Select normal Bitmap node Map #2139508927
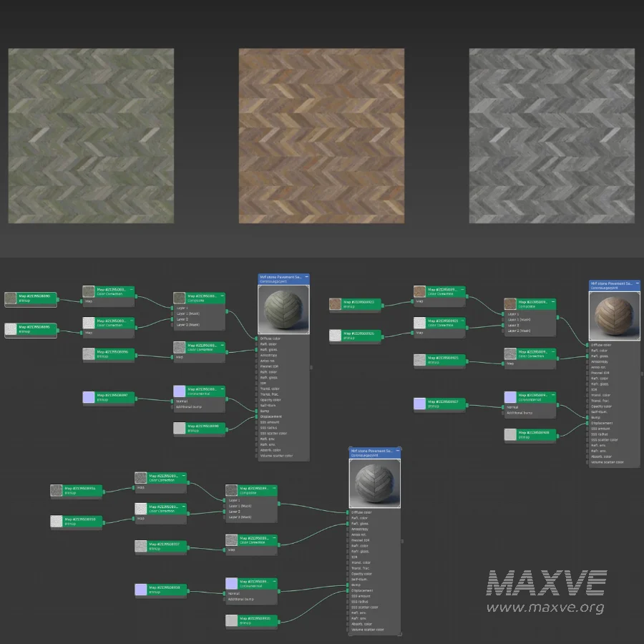Screen dimensions: 644x644 click(439, 404)
